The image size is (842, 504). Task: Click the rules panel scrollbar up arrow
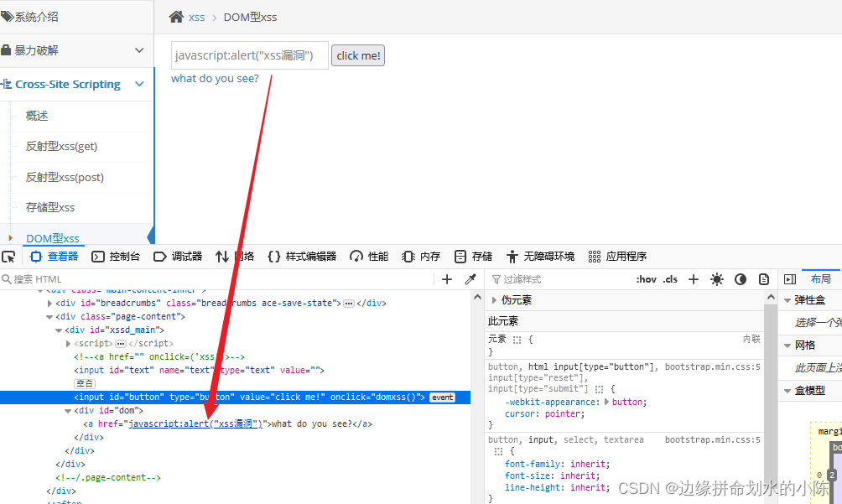(771, 297)
